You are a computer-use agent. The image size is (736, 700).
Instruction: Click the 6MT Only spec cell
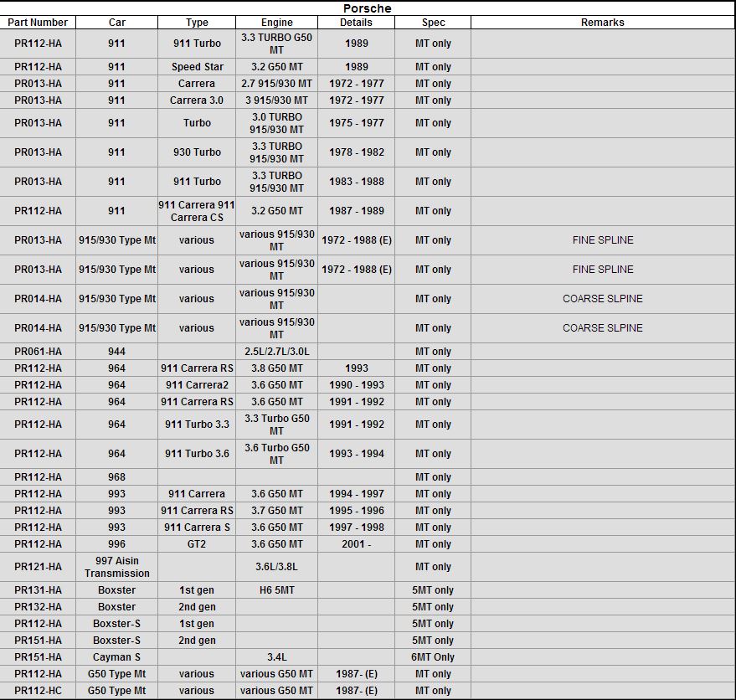433,657
